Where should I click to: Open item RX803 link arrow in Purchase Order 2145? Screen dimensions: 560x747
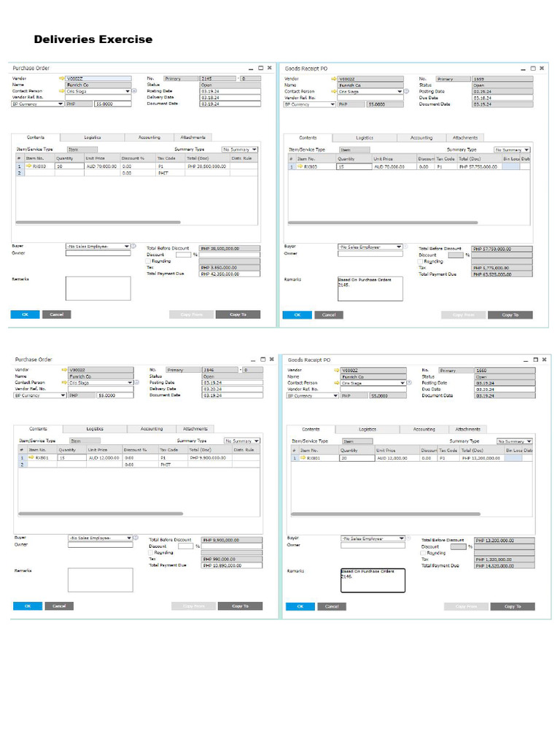pyautogui.click(x=28, y=166)
